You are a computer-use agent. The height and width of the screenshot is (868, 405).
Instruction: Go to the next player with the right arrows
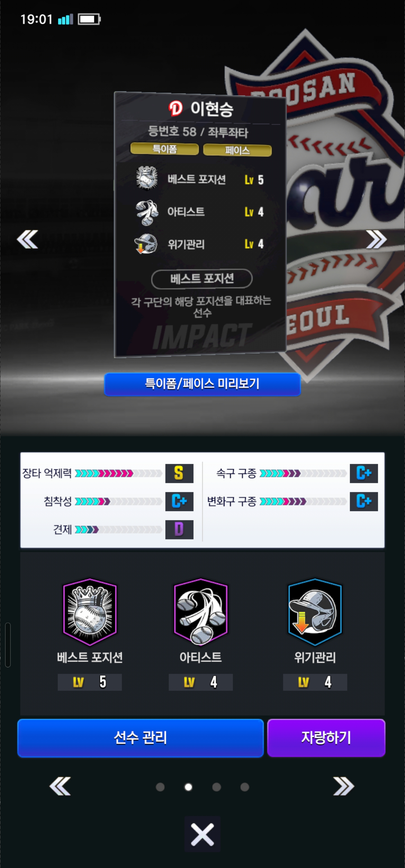[x=376, y=239]
